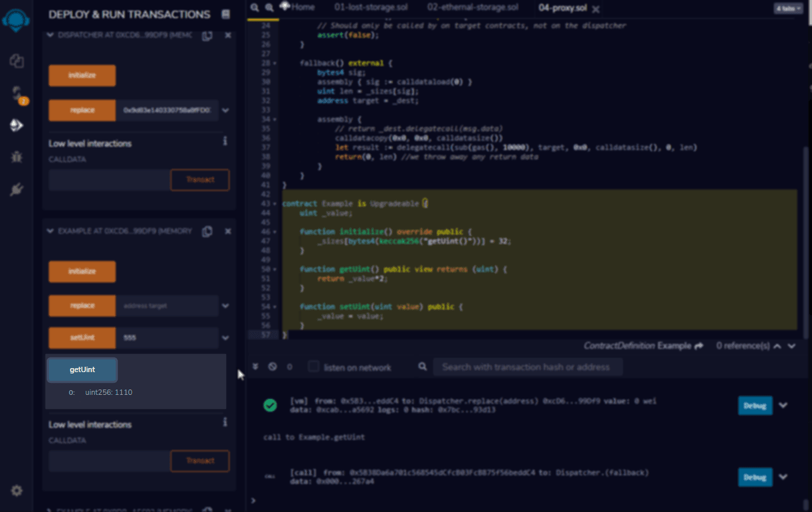Copy the Example instance address
The height and width of the screenshot is (512, 812).
point(207,231)
